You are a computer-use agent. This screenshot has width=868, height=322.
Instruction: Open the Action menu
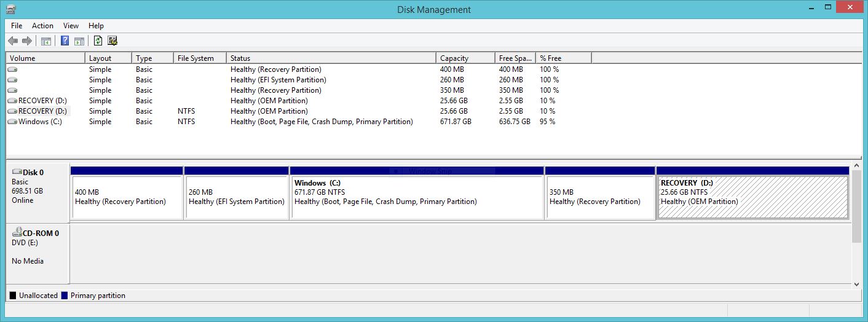click(x=42, y=26)
